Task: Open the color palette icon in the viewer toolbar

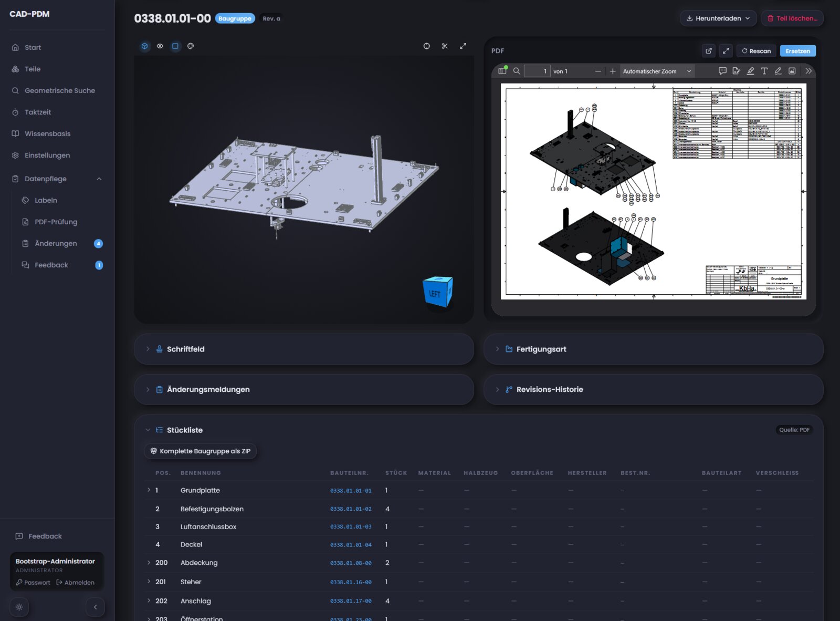Action: [191, 46]
